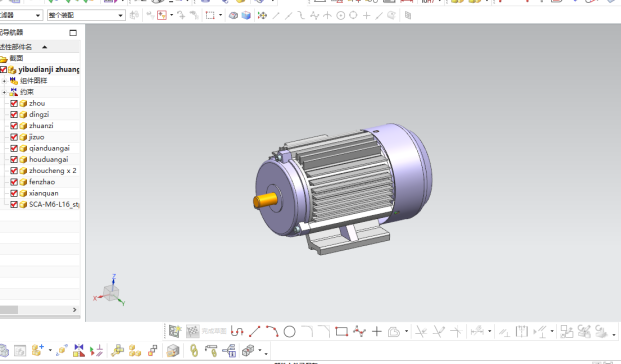Click the new sketch icon with star
The height and width of the screenshot is (364, 621).
(x=175, y=331)
